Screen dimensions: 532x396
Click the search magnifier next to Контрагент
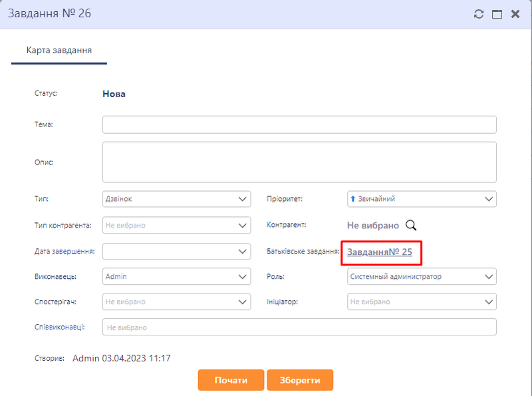[411, 226]
